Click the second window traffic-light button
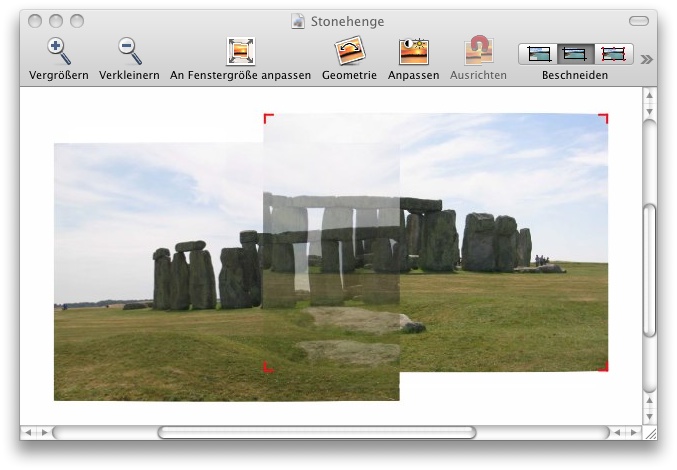Screen dimensions: 677x470 [x=56, y=21]
